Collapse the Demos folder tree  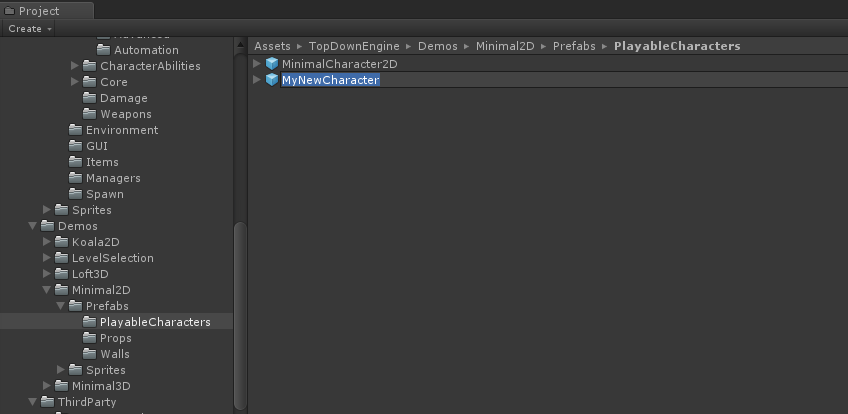[x=32, y=226]
